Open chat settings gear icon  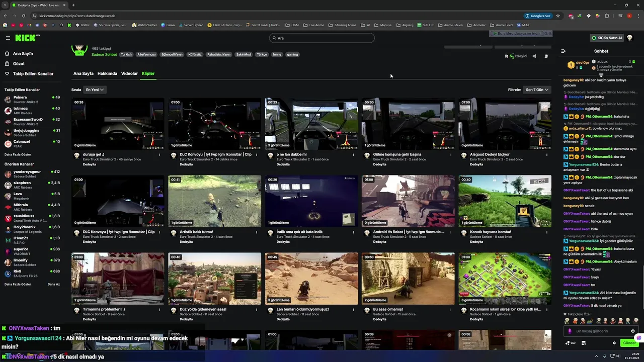click(x=614, y=343)
